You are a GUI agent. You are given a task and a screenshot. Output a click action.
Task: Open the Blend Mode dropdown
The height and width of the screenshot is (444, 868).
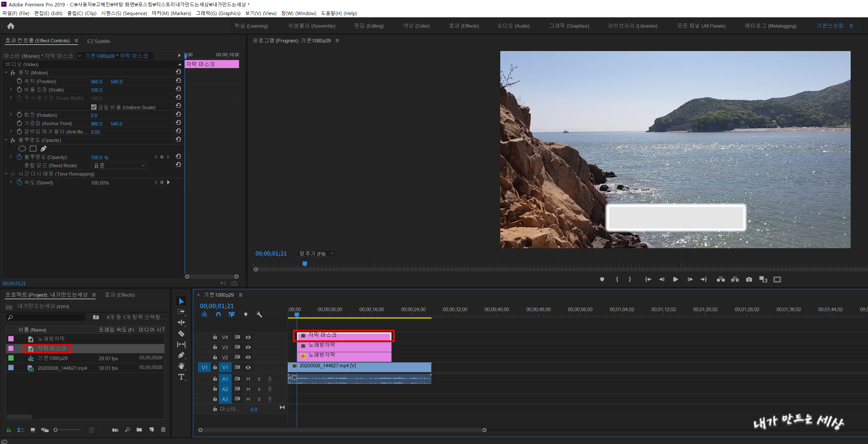119,166
